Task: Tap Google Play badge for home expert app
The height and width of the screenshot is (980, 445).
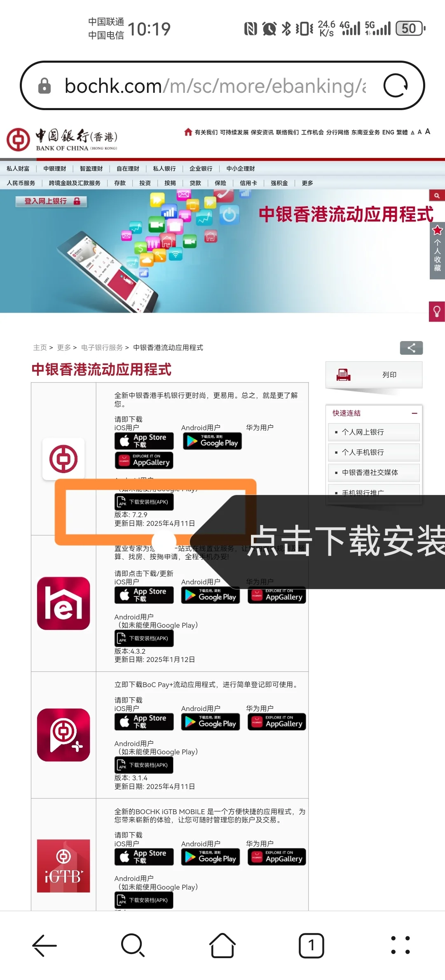Action: coord(211,595)
